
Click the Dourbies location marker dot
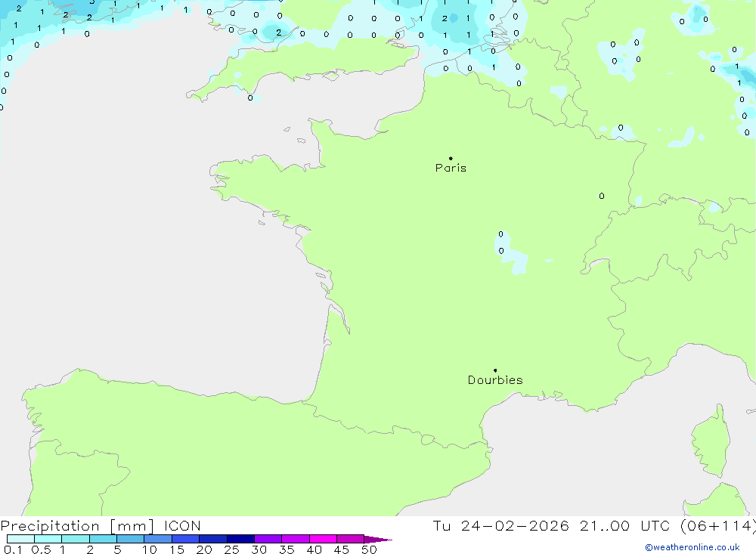[x=495, y=370]
